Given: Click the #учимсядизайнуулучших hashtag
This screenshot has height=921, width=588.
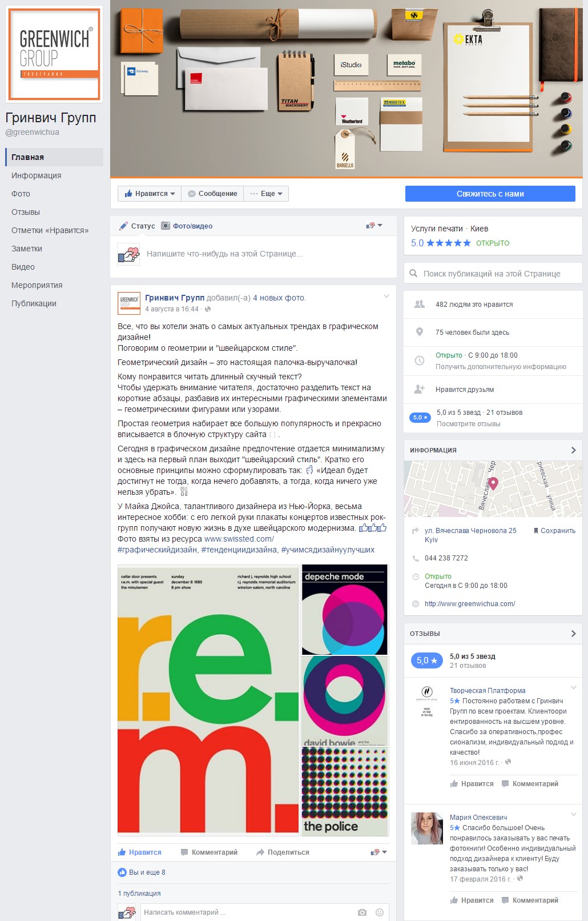Looking at the screenshot, I should (x=328, y=550).
